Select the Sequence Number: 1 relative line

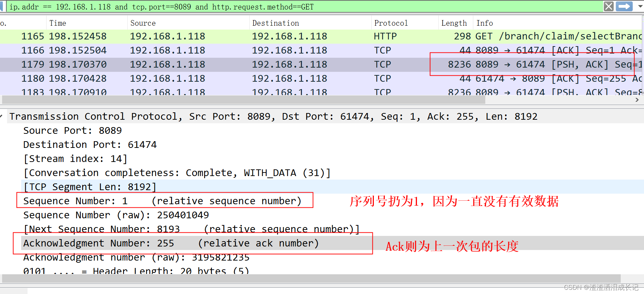click(162, 201)
